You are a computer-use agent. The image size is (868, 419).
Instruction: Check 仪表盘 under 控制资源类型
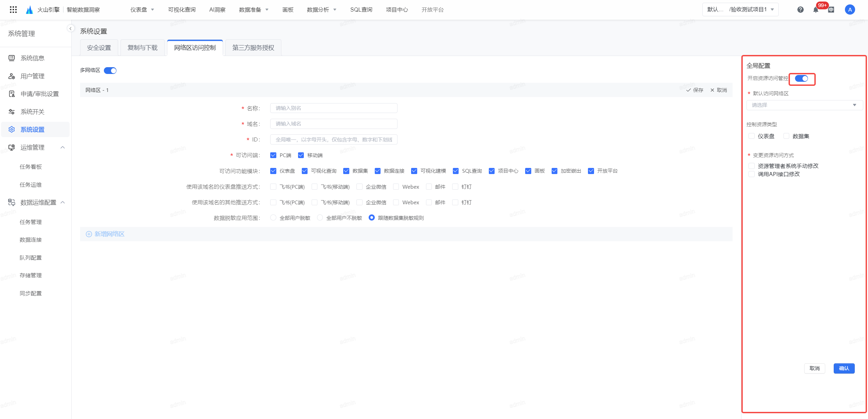coord(752,136)
